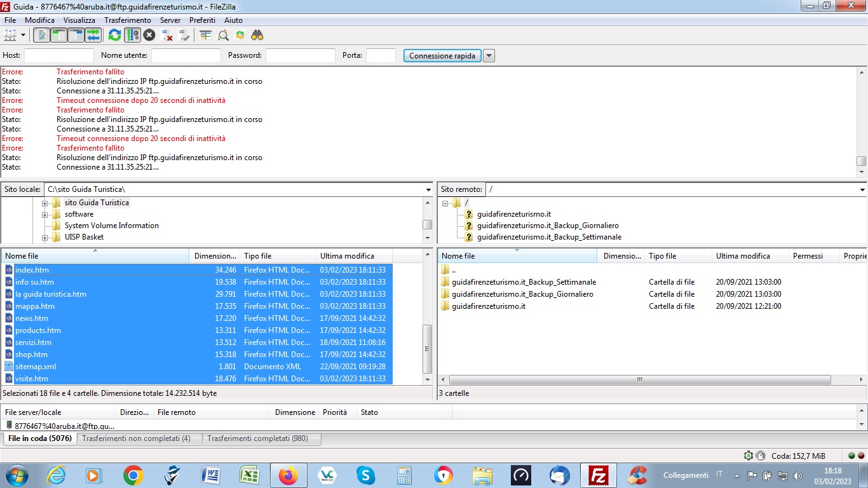Select guidafirenzeturismo.it in the remote tree
The height and width of the screenshot is (488, 868).
click(x=513, y=214)
